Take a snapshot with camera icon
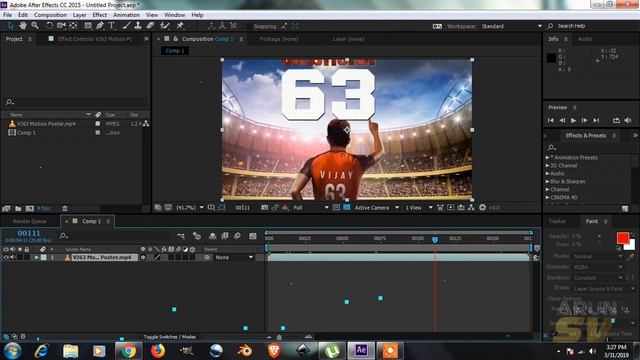 pos(264,208)
